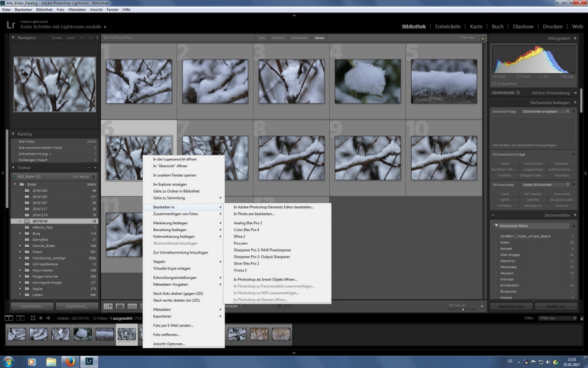Add new folder with plus icon in Ordner
The height and width of the screenshot is (368, 588).
pos(95,168)
